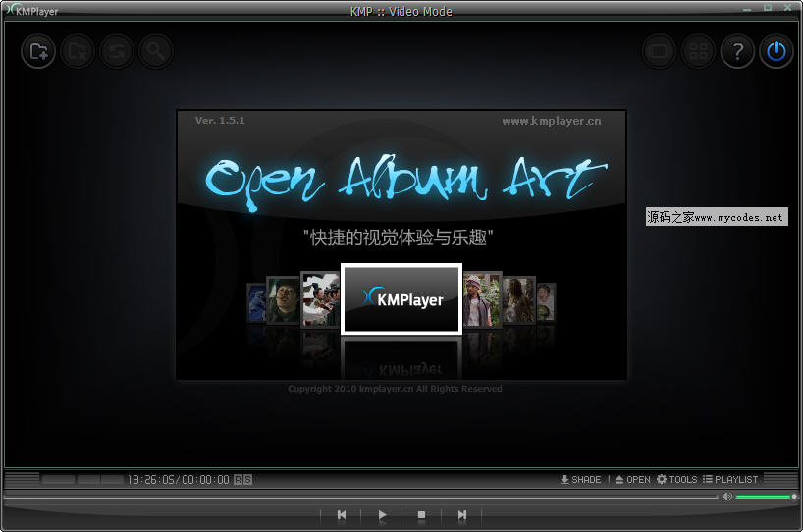Maximize the KMPlayer window
Viewport: 803px width, 532px height.
pyautogui.click(x=767, y=8)
